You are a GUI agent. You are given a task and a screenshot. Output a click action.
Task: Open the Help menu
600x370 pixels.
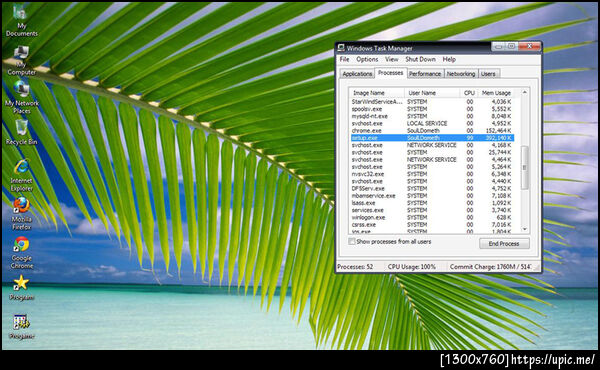(449, 59)
